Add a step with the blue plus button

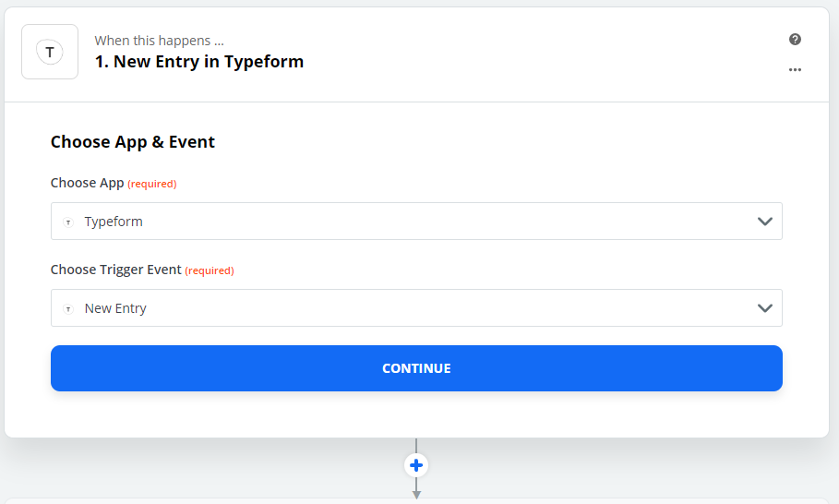coord(416,465)
